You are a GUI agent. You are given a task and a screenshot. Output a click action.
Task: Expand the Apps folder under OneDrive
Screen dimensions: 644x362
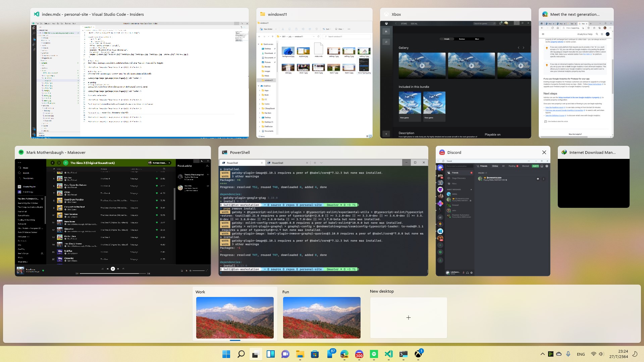(x=260, y=90)
